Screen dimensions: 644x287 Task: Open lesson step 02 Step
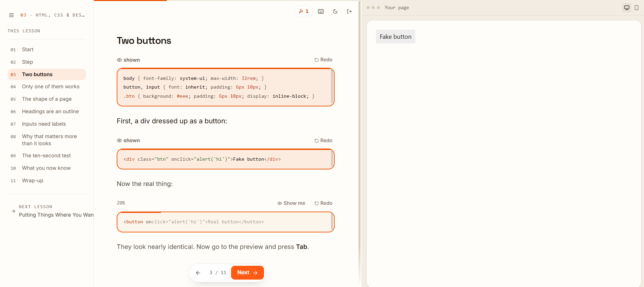tap(47, 62)
